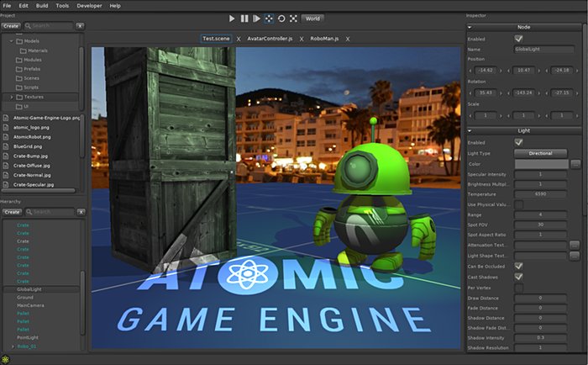This screenshot has height=365, width=588.
Task: Select the Rotate gizmo tool
Action: pos(281,19)
